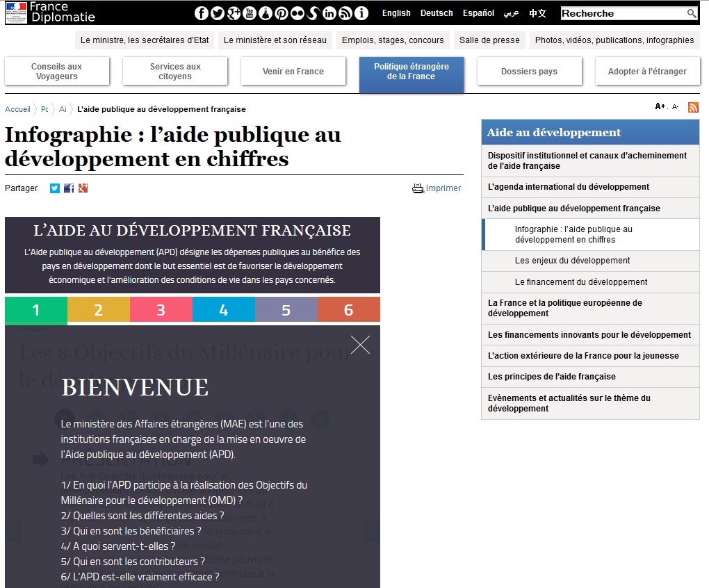Screen dimensions: 709x588
Task: Increase text size with A+
Action: (660, 106)
